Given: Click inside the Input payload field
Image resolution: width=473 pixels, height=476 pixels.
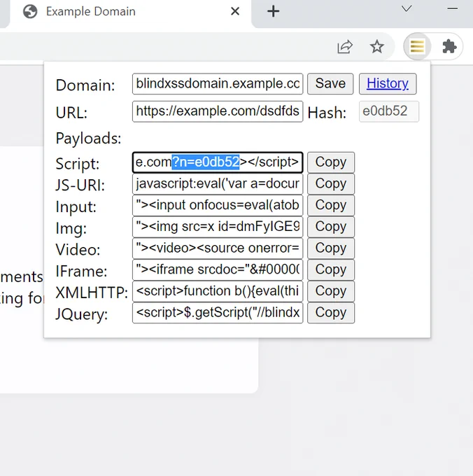Looking at the screenshot, I should tap(218, 206).
